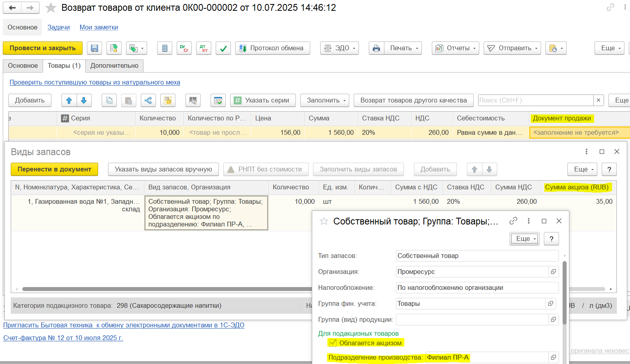Open the Заполнить dropdown
The image size is (630, 364).
(x=325, y=100)
